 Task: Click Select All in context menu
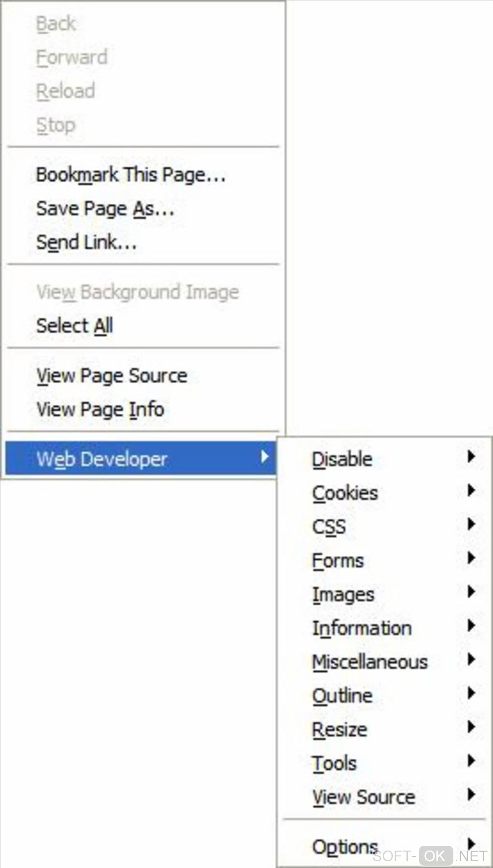(74, 326)
